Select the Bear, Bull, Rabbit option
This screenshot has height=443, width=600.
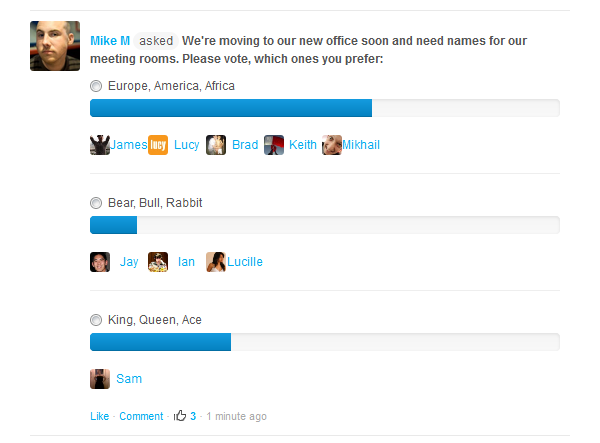(x=96, y=203)
